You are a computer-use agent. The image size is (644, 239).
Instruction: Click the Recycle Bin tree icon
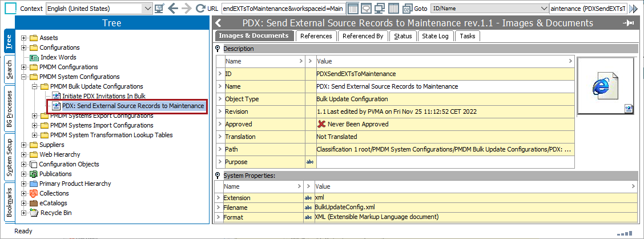(33, 213)
